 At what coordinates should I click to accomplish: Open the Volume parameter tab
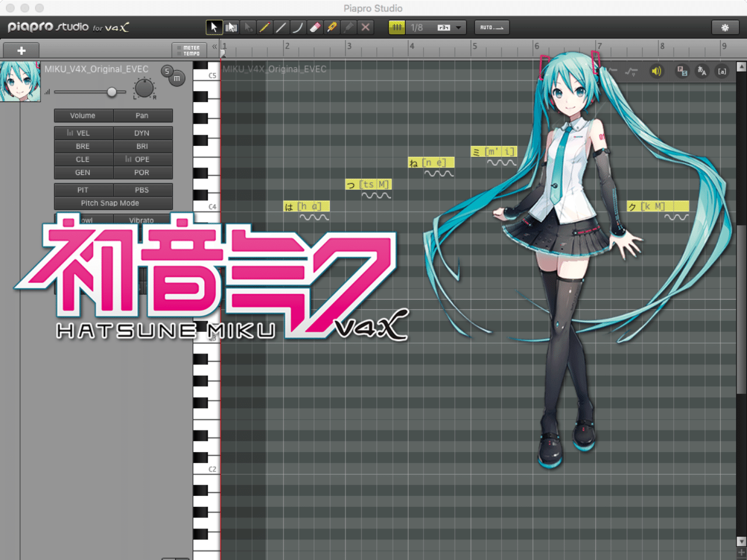(x=83, y=116)
